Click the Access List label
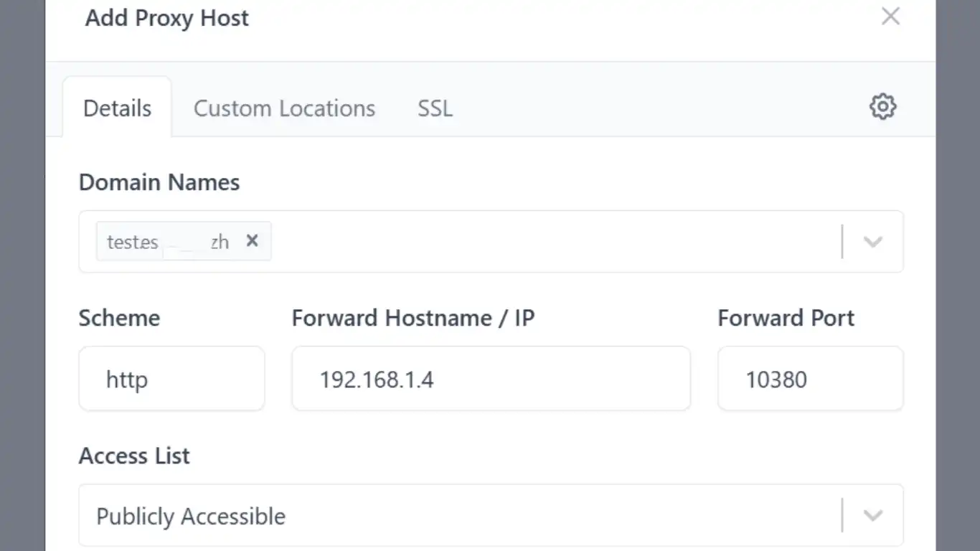The width and height of the screenshot is (980, 551). pyautogui.click(x=134, y=456)
